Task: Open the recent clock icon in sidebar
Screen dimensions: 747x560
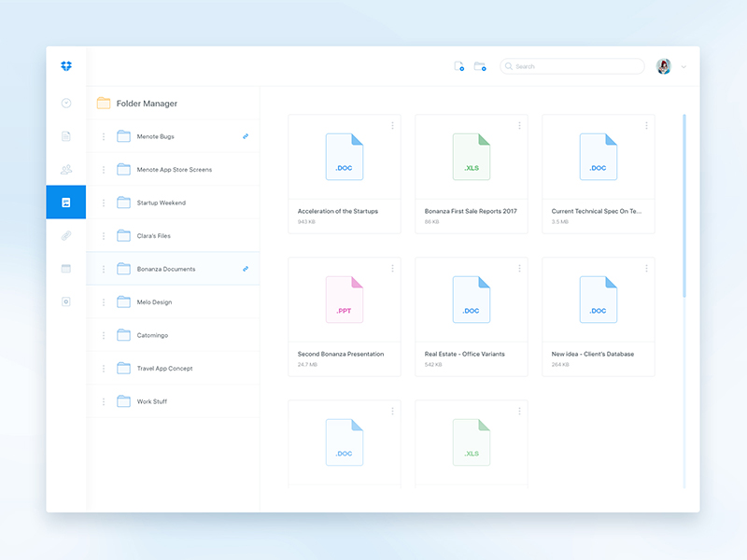Action: (x=66, y=104)
